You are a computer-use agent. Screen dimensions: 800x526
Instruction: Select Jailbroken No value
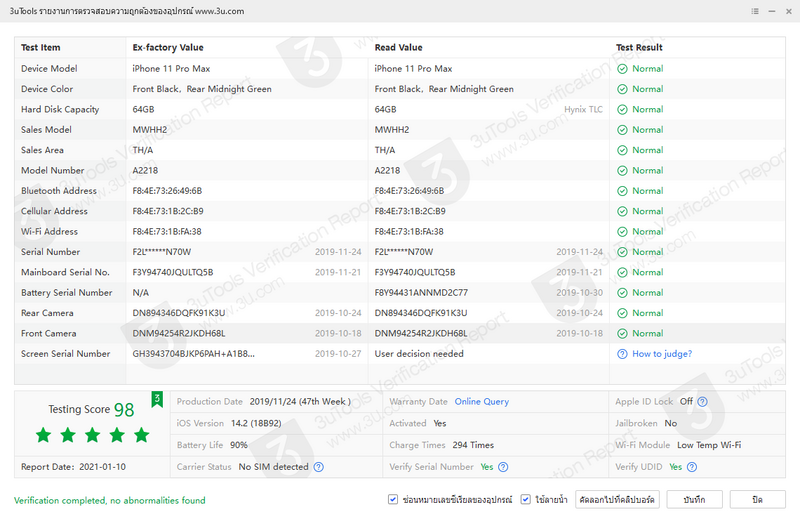pos(670,423)
